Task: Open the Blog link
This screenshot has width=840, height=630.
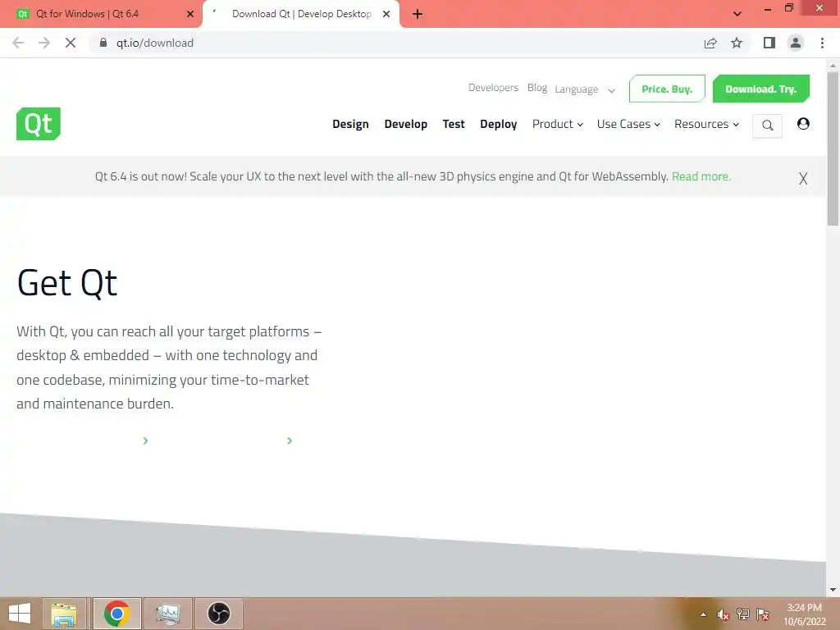Action: click(x=536, y=87)
